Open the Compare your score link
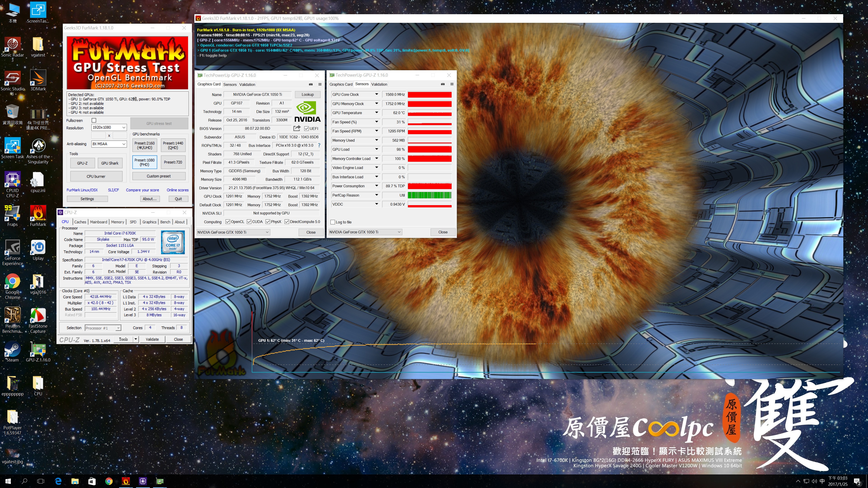The height and width of the screenshot is (488, 868). [142, 190]
